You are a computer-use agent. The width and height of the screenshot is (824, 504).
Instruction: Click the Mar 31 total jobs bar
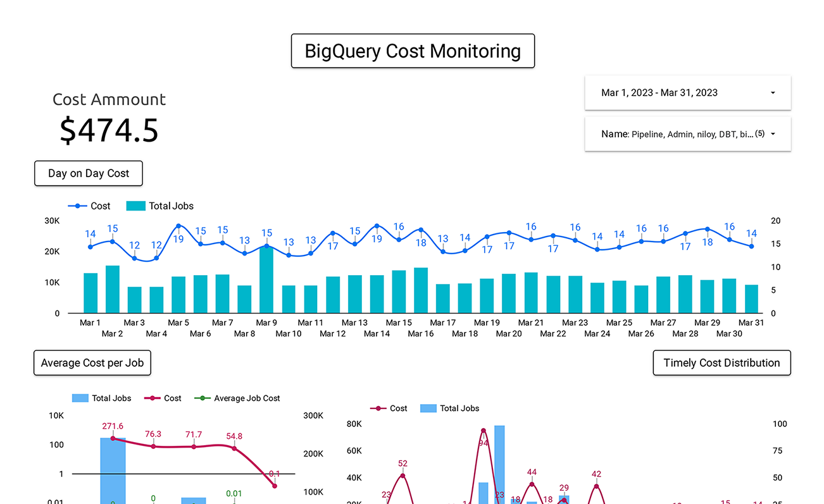(x=751, y=299)
